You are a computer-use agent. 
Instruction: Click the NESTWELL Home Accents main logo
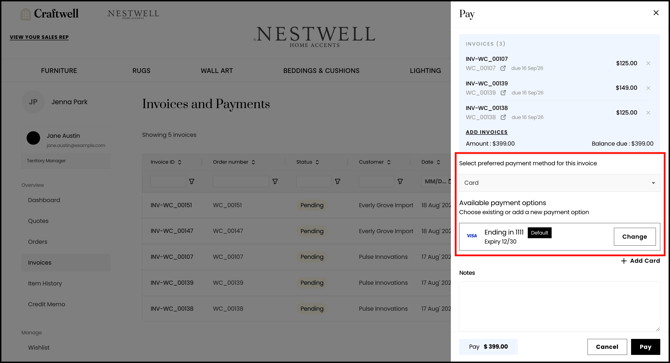[315, 36]
